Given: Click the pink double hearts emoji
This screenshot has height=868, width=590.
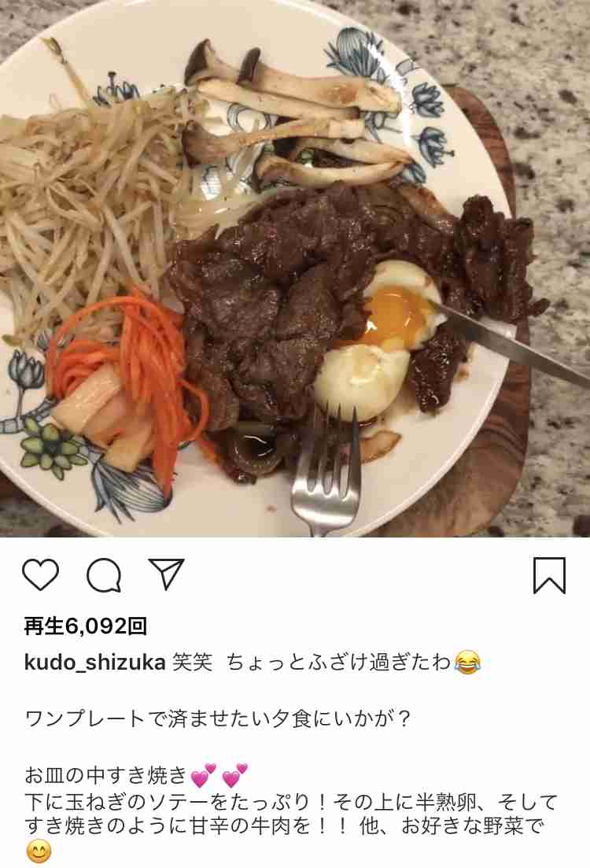Looking at the screenshot, I should coord(219,776).
